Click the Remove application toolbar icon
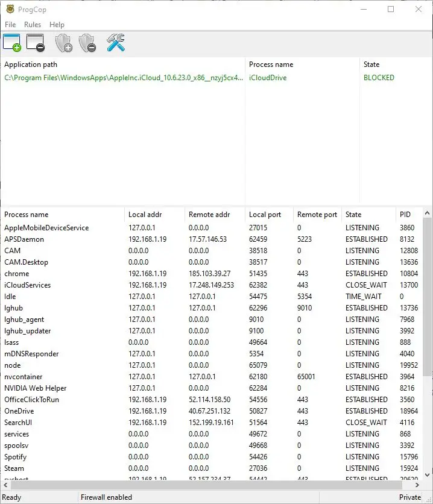 click(x=36, y=43)
